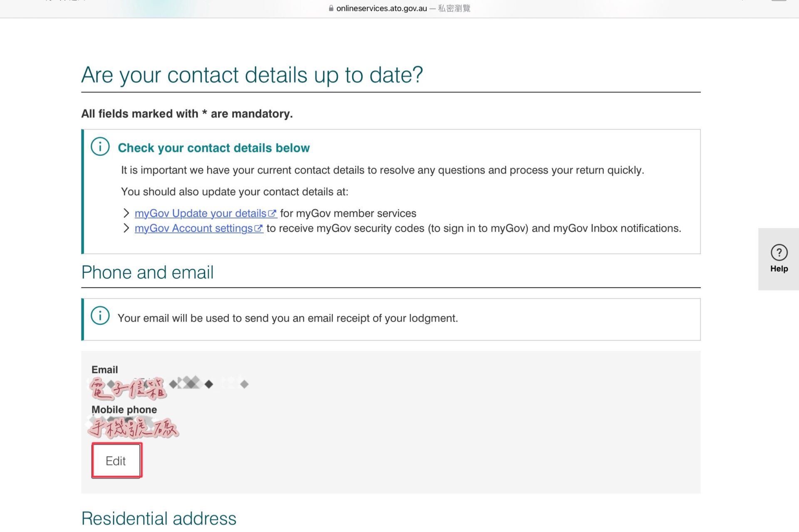
Task: Click the chevron before 'myGov Account settings'
Action: [126, 228]
